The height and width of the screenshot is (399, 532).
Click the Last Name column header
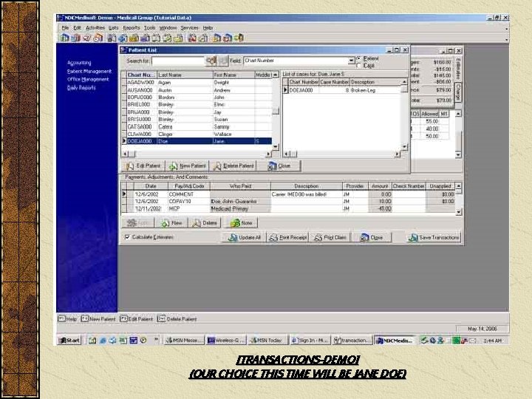coord(185,75)
